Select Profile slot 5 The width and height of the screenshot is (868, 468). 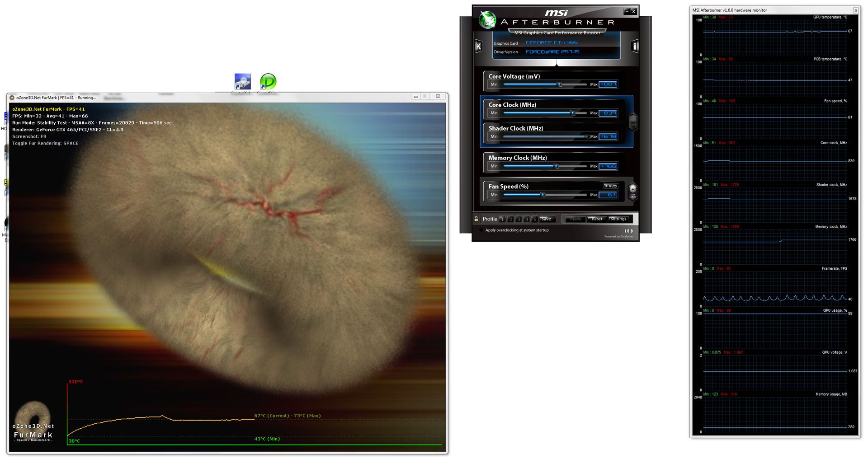click(534, 220)
